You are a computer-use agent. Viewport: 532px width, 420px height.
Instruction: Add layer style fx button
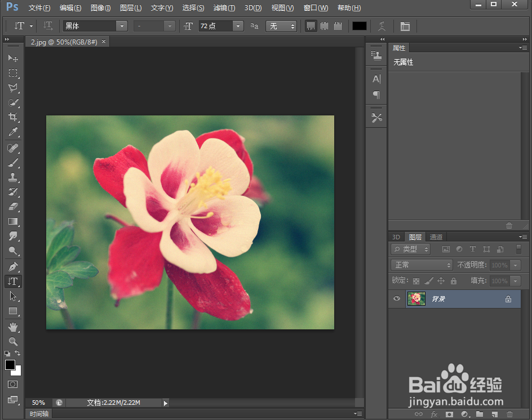click(434, 414)
